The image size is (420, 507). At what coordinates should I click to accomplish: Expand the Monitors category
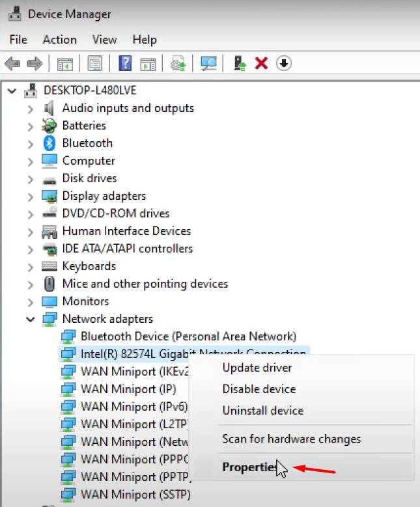pos(31,303)
